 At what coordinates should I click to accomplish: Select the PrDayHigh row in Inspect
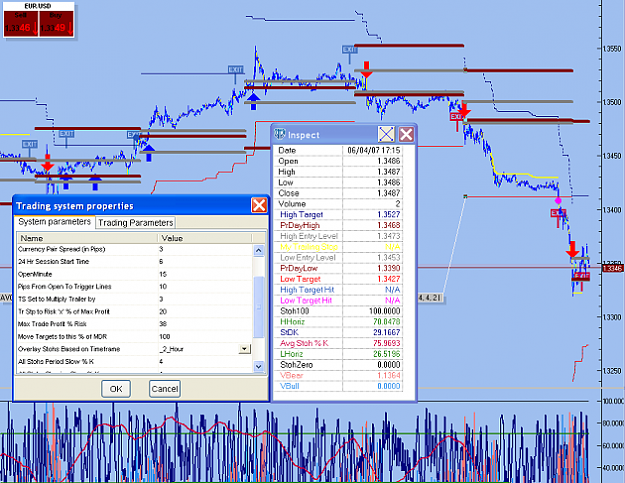click(x=339, y=225)
